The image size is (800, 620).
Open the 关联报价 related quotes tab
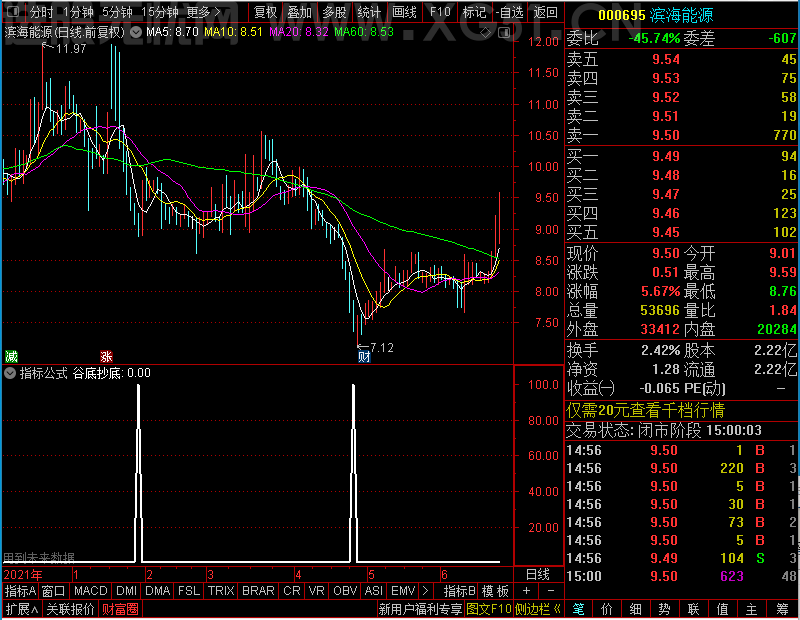(x=70, y=609)
